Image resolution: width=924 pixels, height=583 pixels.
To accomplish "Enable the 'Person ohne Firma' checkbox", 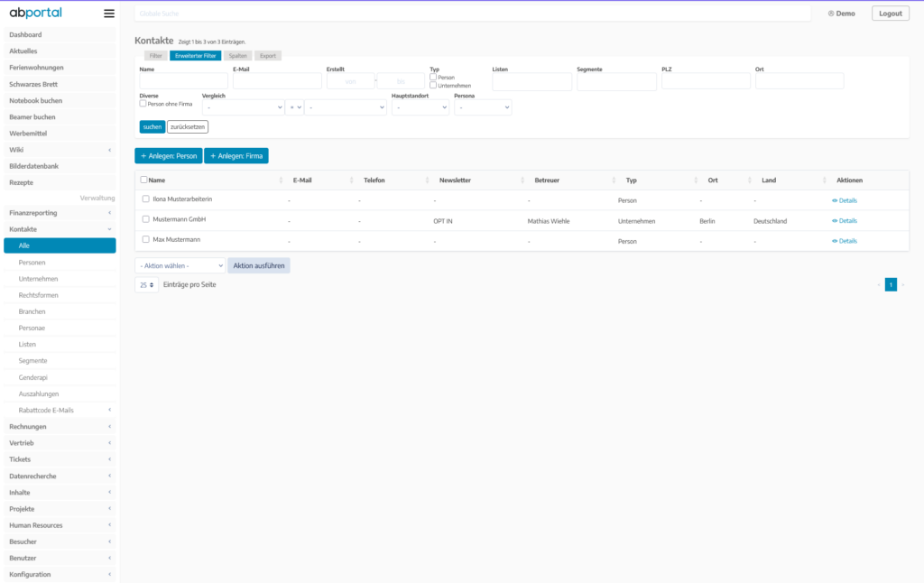I will [143, 104].
